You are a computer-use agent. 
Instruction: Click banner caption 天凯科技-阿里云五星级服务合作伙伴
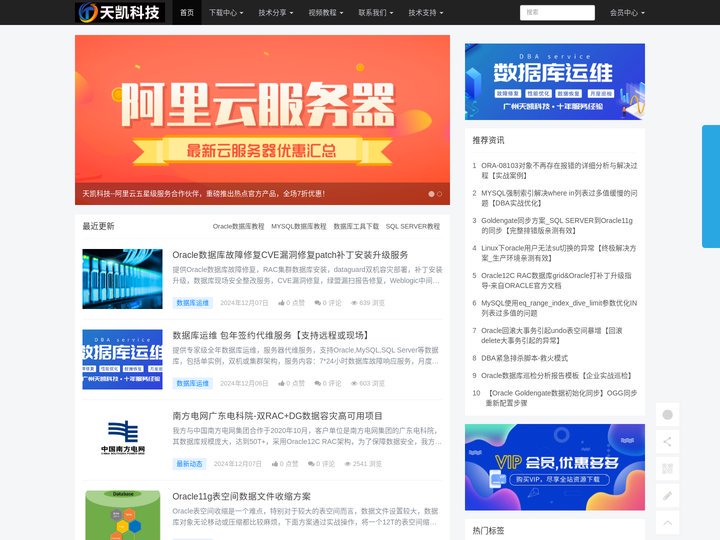pos(204,194)
